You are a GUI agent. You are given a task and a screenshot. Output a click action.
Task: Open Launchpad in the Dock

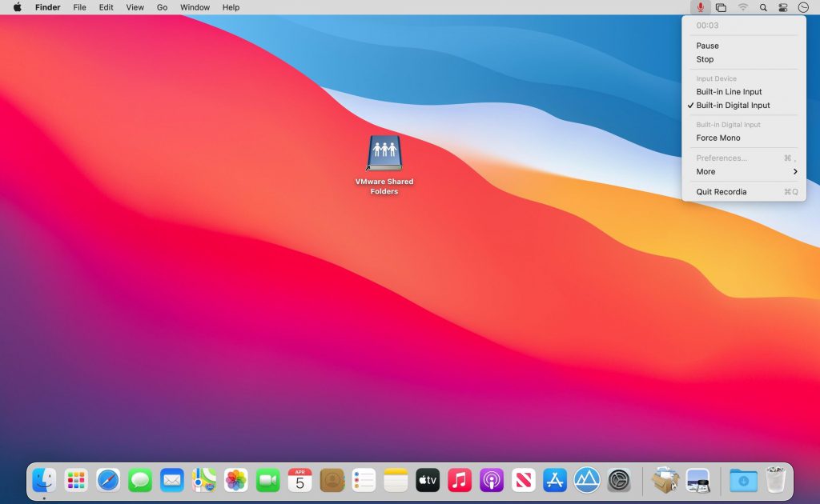[x=76, y=480]
